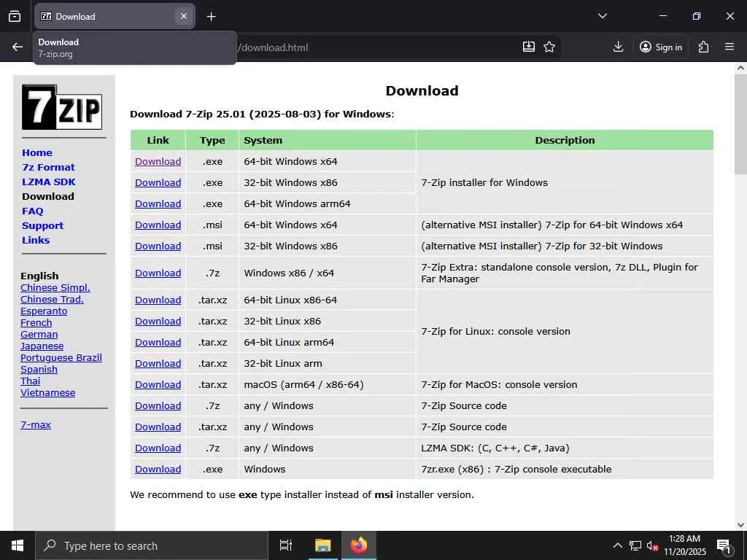Open the Firefox hamburger menu
The height and width of the screenshot is (560, 747).
click(729, 47)
